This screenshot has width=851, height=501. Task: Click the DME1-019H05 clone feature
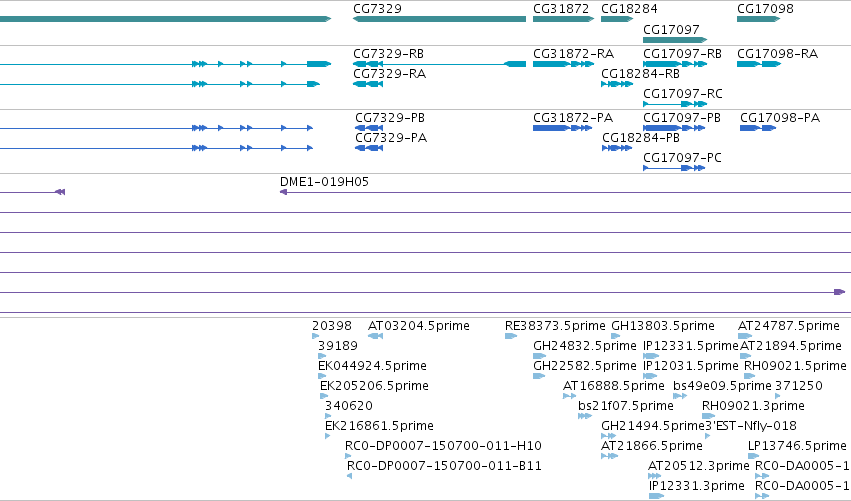pos(565,192)
